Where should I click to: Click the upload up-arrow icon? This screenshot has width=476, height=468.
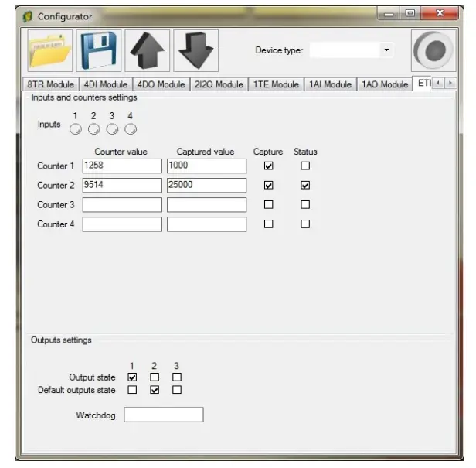coord(148,50)
